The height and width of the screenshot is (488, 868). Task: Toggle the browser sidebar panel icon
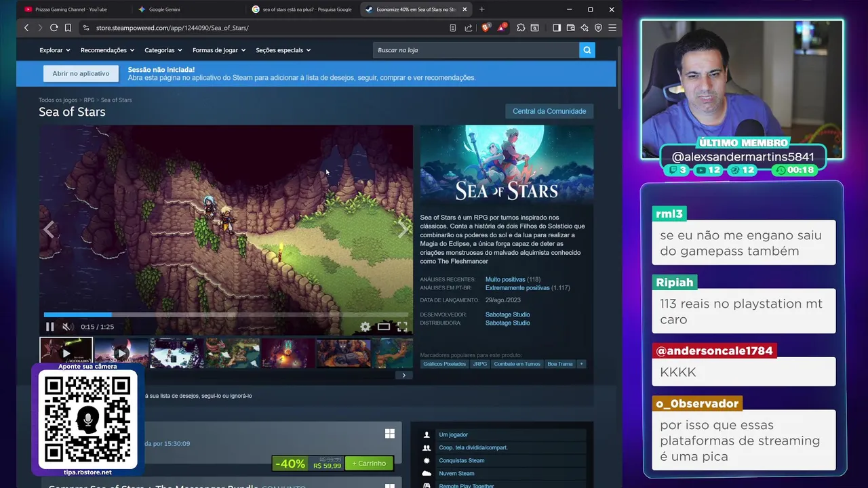557,28
